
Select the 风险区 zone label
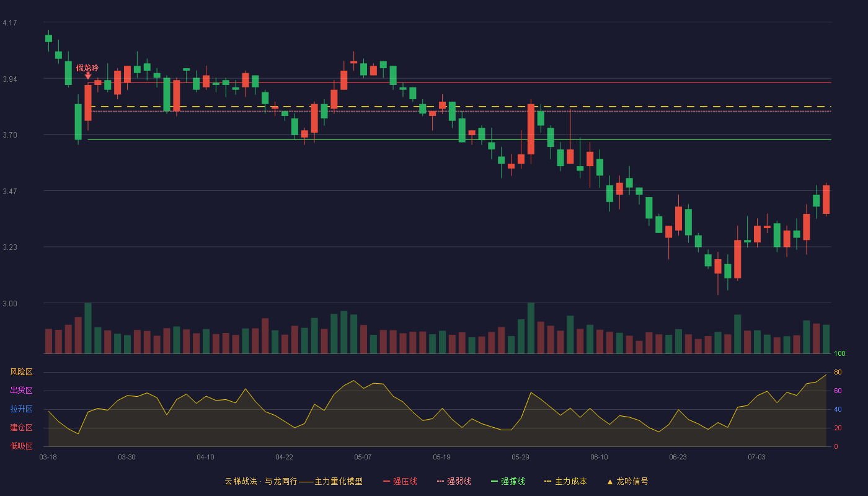[21, 372]
